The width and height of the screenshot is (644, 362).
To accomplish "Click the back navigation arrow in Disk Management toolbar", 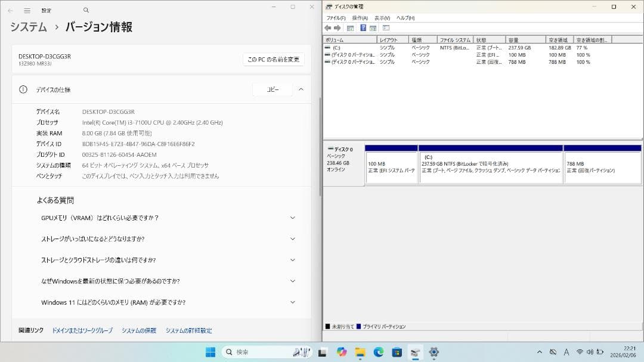I will point(327,27).
